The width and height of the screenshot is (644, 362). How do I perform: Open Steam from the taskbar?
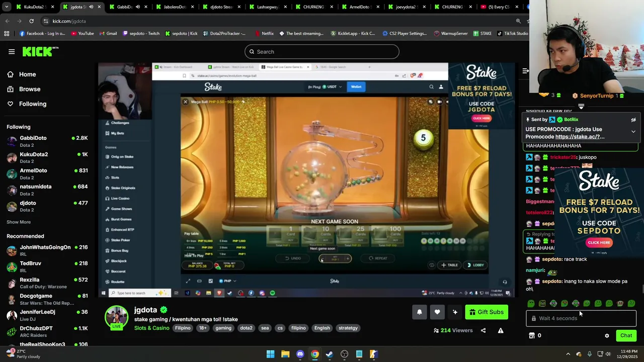tap(330, 354)
